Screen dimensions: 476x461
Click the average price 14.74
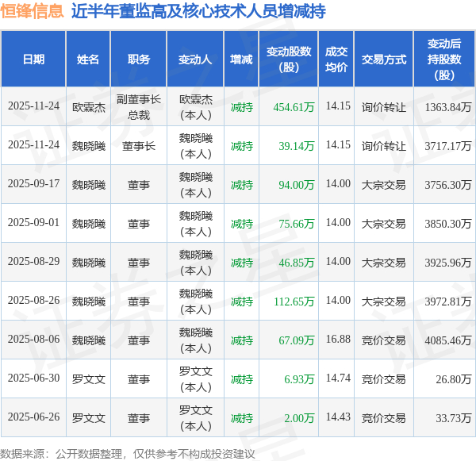tap(338, 378)
